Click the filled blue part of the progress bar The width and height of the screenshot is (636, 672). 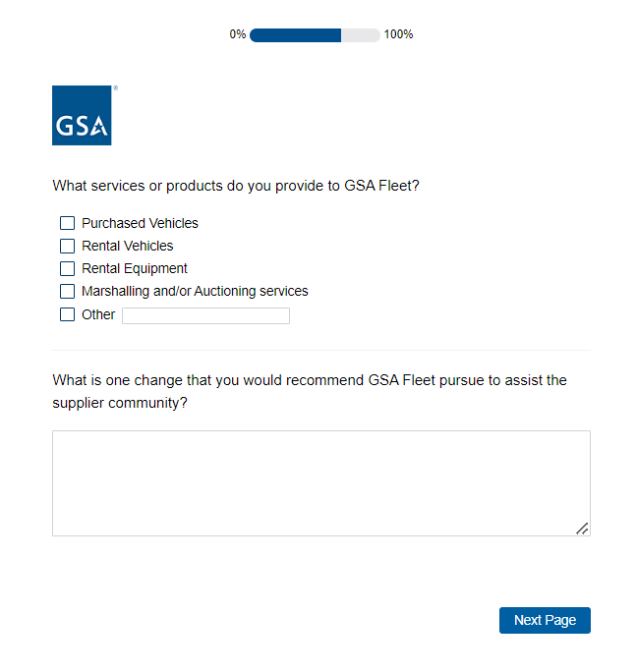click(295, 35)
